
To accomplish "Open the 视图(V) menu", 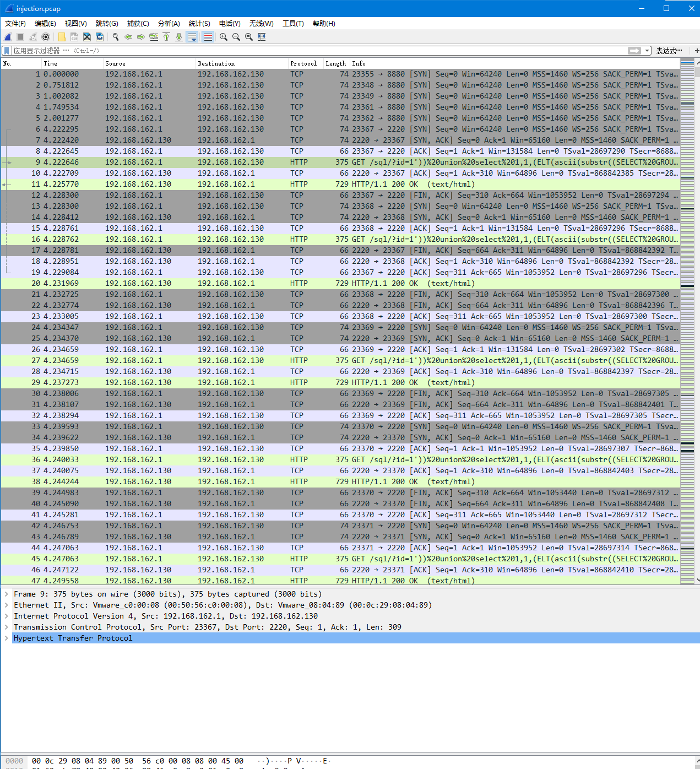I will (76, 24).
